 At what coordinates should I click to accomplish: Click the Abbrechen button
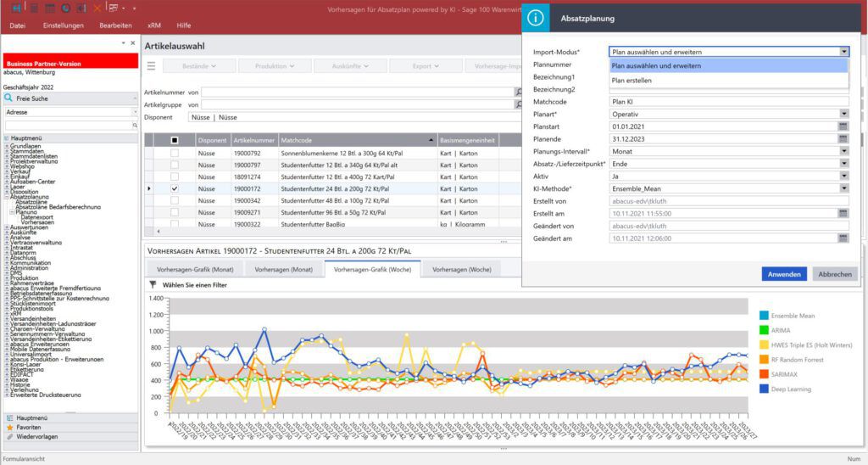click(x=834, y=274)
